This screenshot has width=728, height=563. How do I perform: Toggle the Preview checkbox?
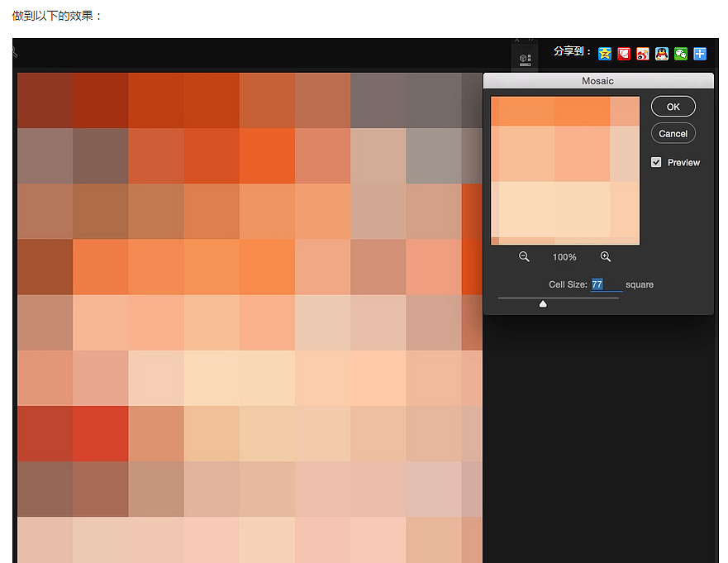pos(656,162)
